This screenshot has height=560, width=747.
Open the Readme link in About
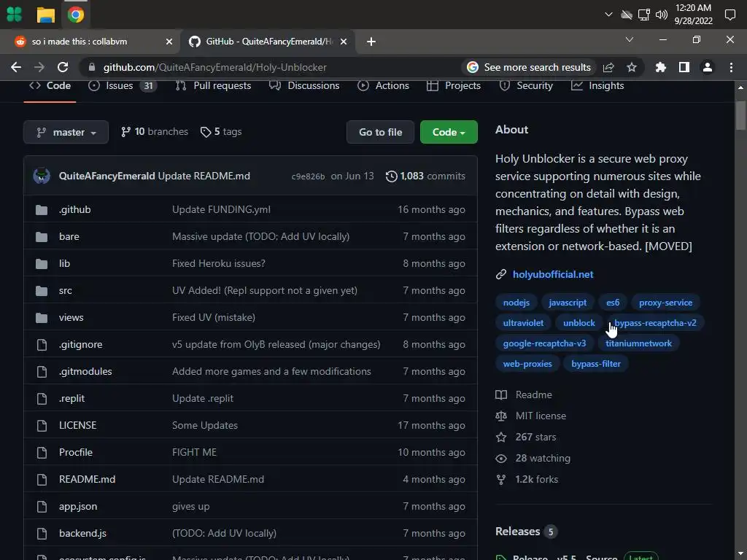[x=524, y=394]
